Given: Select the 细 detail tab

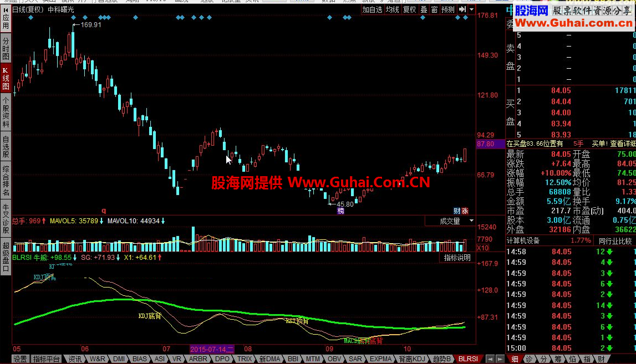Looking at the screenshot, I should pos(515,359).
